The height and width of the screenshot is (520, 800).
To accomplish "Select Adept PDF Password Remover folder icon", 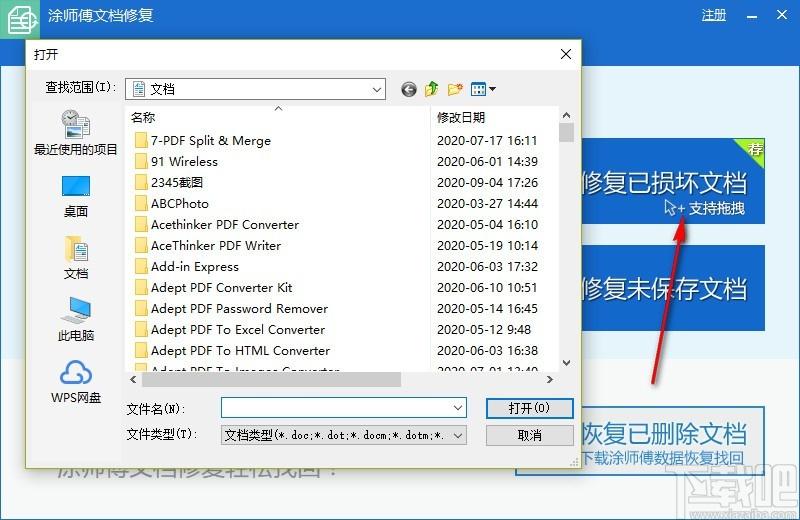I will tap(141, 308).
